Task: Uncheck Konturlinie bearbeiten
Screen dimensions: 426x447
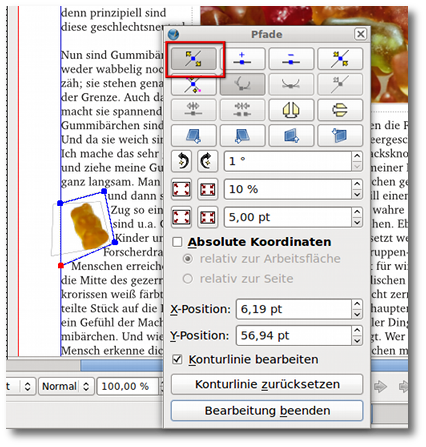Action: point(177,359)
